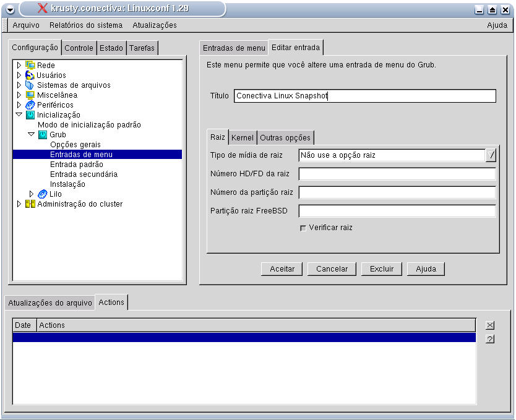Select the Configuração tab
Image resolution: width=516 pixels, height=420 pixels.
35,48
